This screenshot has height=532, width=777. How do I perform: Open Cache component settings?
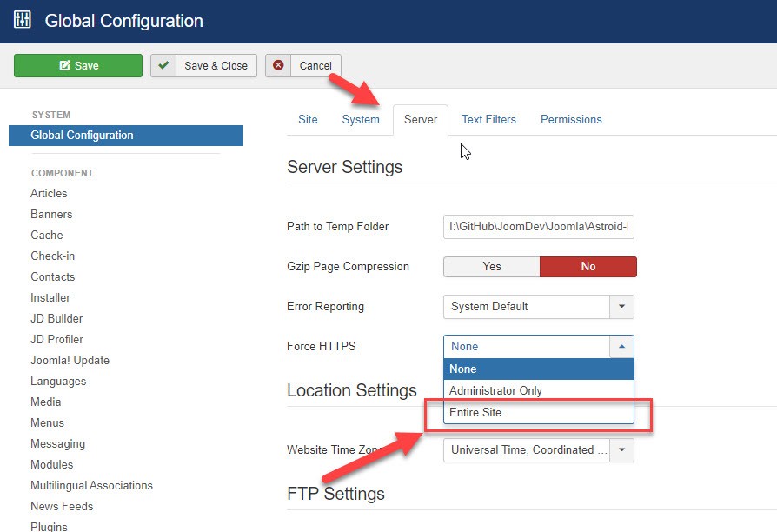[x=47, y=235]
